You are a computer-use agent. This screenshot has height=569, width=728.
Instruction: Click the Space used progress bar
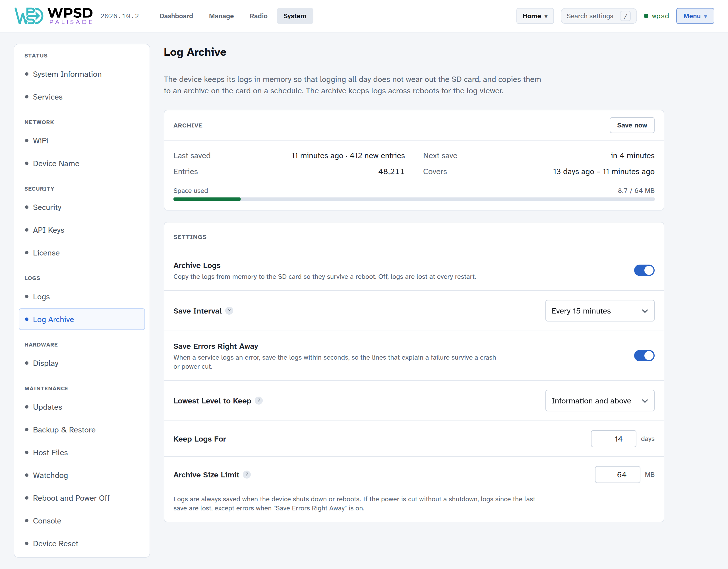tap(414, 199)
